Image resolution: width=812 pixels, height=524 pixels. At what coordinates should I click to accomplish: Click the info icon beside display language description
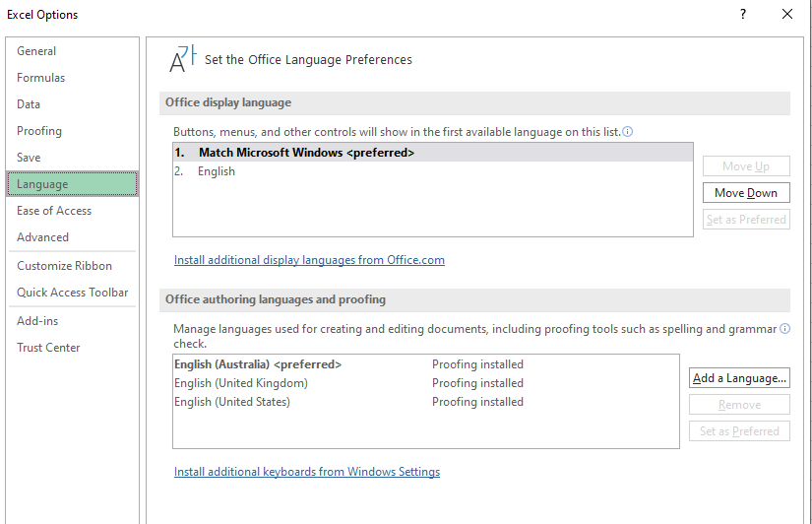coord(627,132)
